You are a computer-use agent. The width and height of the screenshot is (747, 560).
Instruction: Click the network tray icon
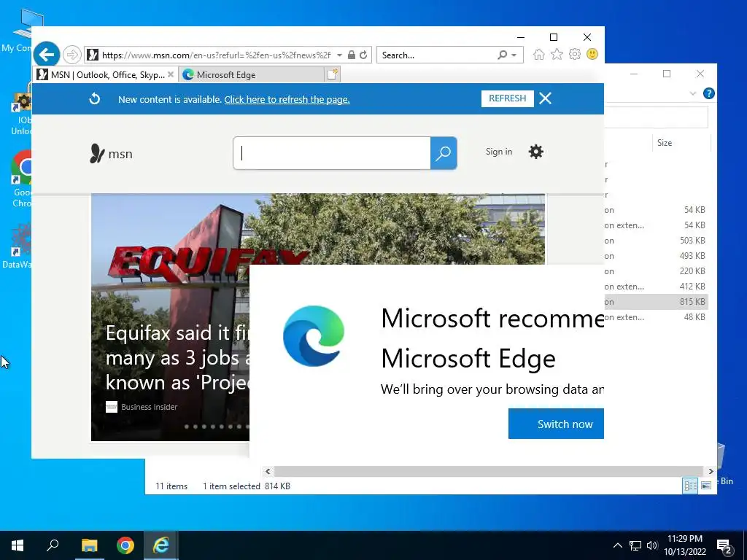coord(635,545)
